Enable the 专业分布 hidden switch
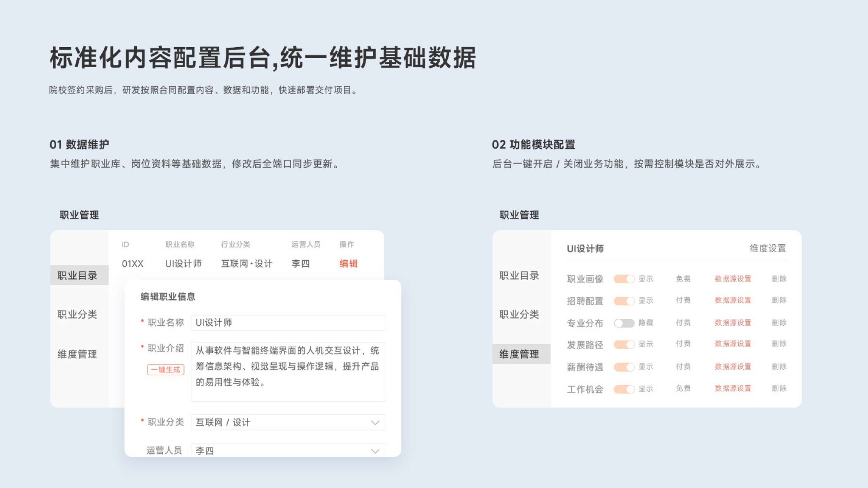The image size is (868, 488). [624, 323]
